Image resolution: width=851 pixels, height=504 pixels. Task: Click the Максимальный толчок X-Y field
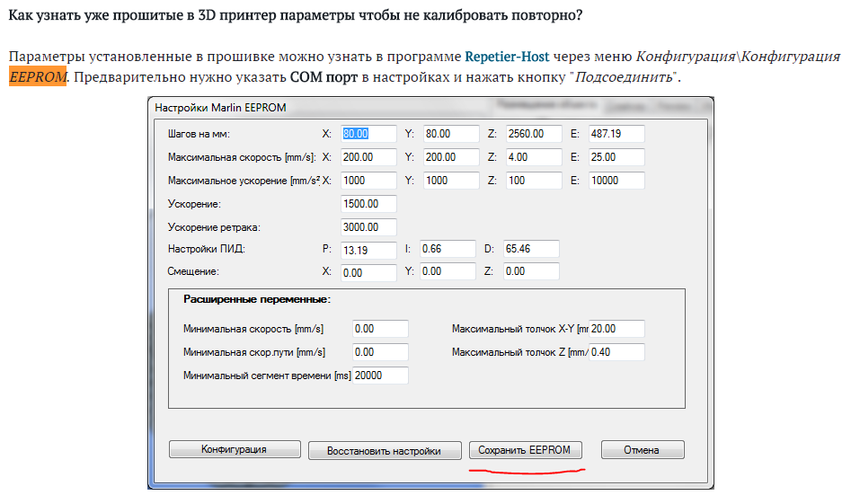click(616, 329)
